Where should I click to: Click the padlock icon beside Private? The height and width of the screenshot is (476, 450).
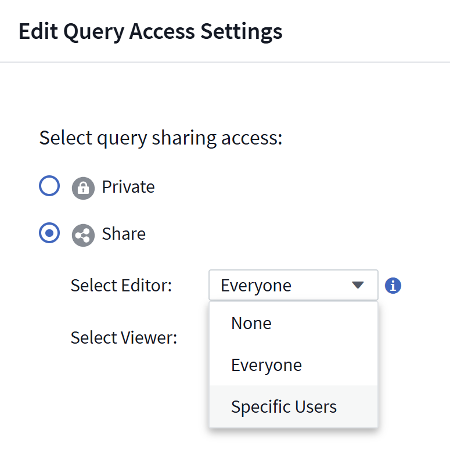coord(83,187)
